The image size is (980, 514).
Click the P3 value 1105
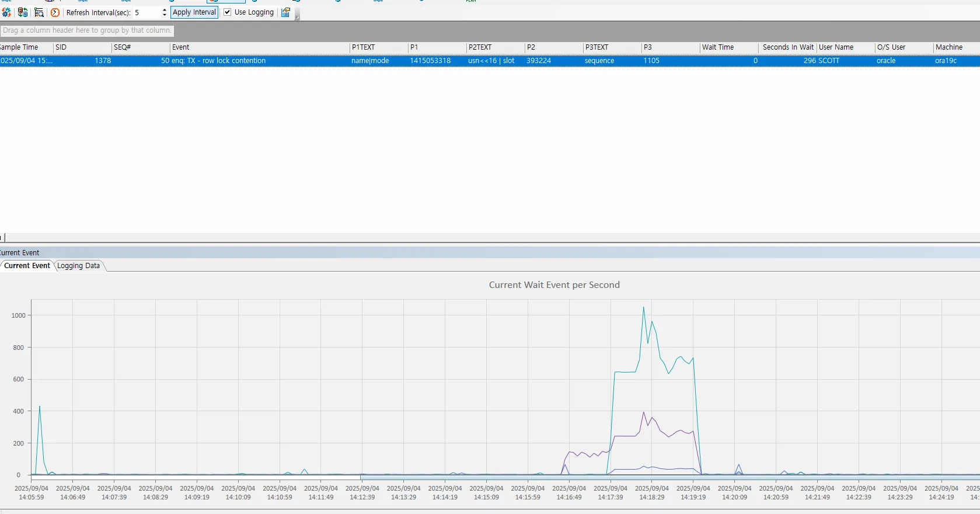651,61
